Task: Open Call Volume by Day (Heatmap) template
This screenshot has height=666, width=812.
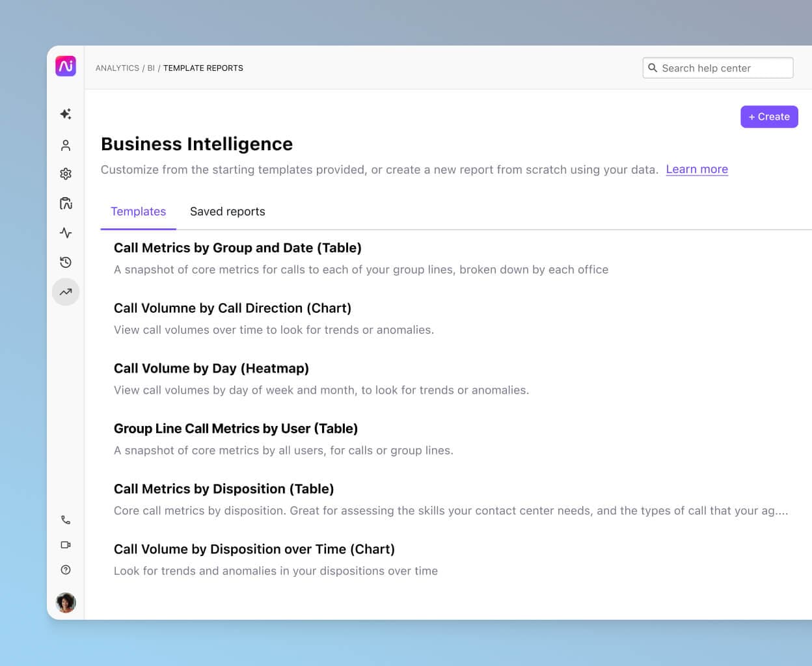Action: pyautogui.click(x=211, y=368)
